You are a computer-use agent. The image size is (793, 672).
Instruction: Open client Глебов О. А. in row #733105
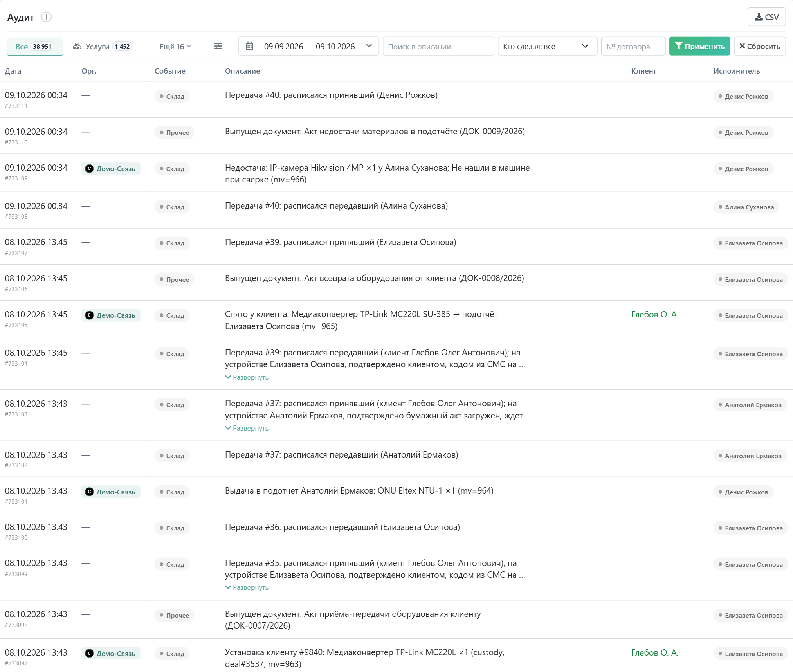pyautogui.click(x=654, y=315)
